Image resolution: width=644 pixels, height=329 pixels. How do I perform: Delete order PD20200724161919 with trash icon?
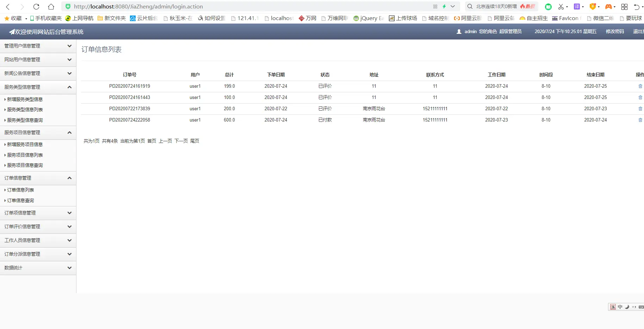pos(640,86)
